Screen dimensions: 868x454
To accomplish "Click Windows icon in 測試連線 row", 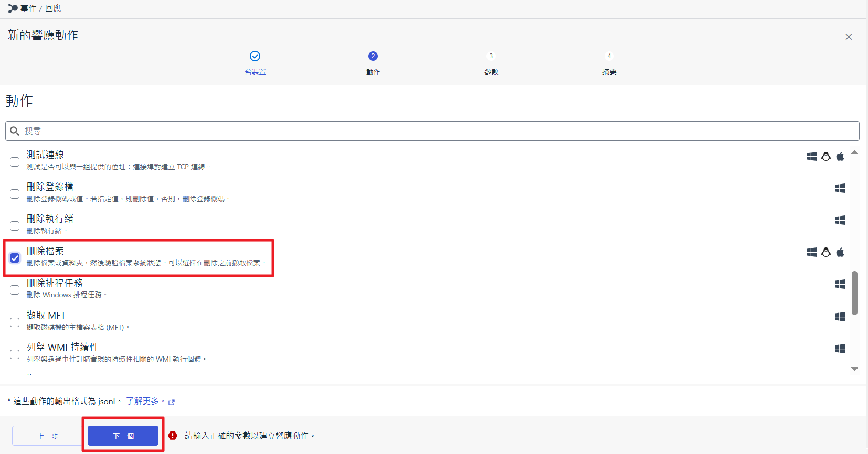I will click(x=812, y=156).
